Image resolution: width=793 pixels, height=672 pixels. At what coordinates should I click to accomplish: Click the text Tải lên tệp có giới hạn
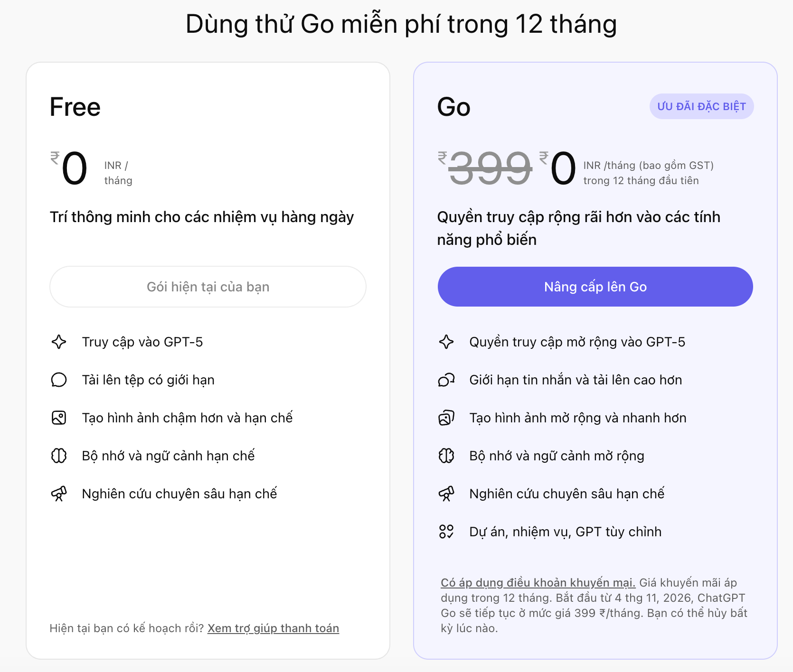click(x=148, y=380)
